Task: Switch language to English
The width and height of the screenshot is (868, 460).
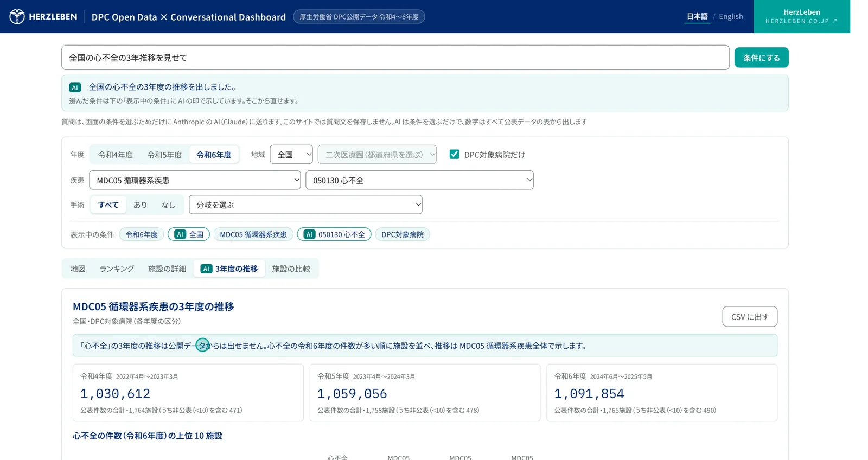Action: [731, 16]
